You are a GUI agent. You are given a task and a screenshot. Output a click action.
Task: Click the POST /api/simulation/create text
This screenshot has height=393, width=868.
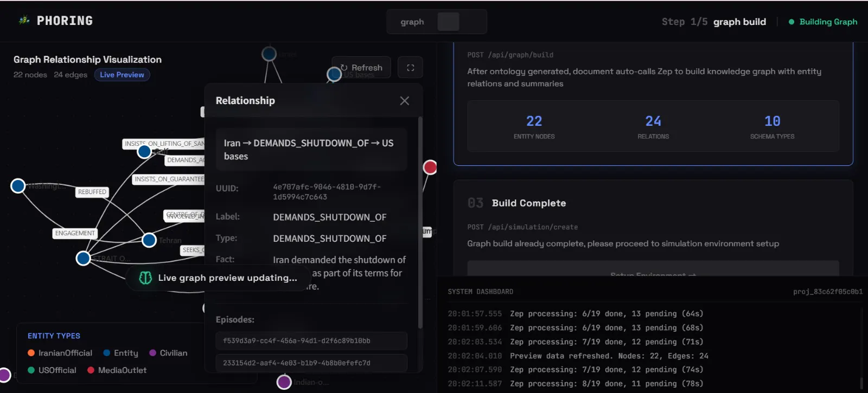tap(522, 227)
